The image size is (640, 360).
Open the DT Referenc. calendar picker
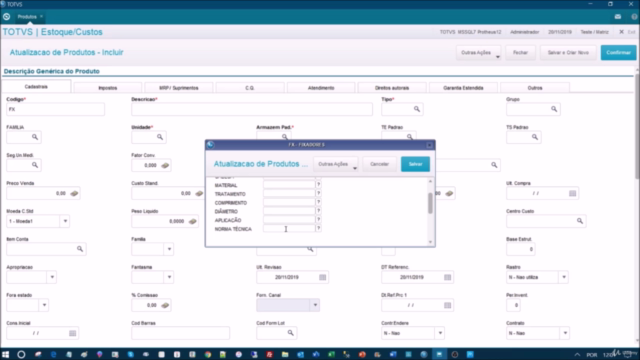click(447, 277)
